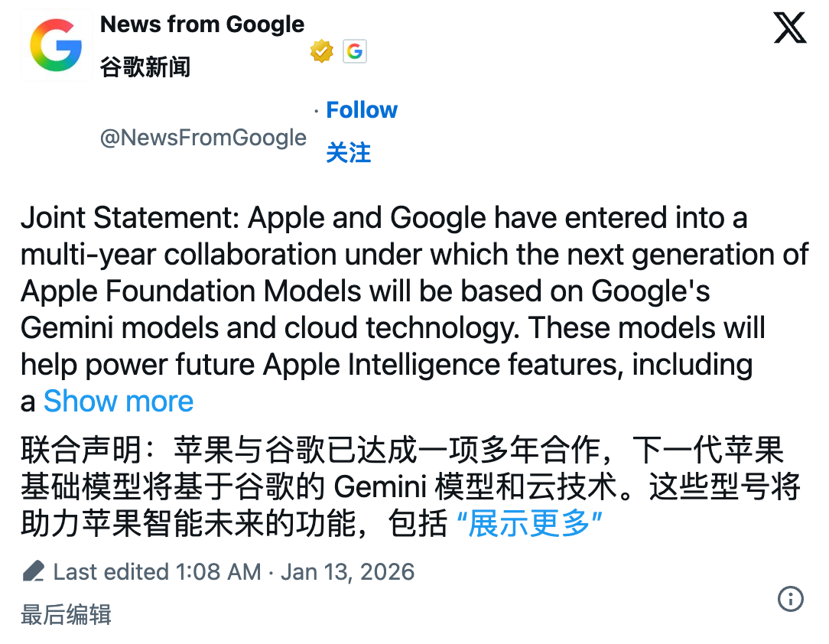Click the word Gemini in the Chinese translation

pos(380,487)
